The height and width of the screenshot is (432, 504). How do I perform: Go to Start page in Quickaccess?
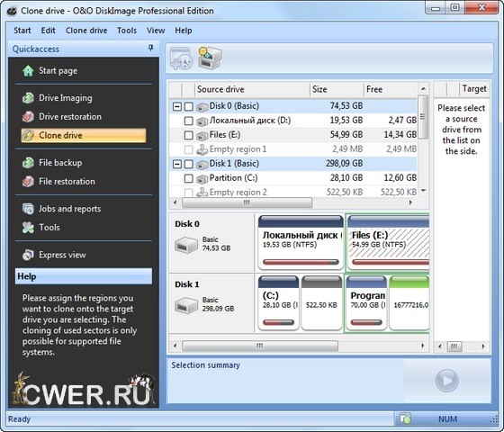(x=58, y=71)
